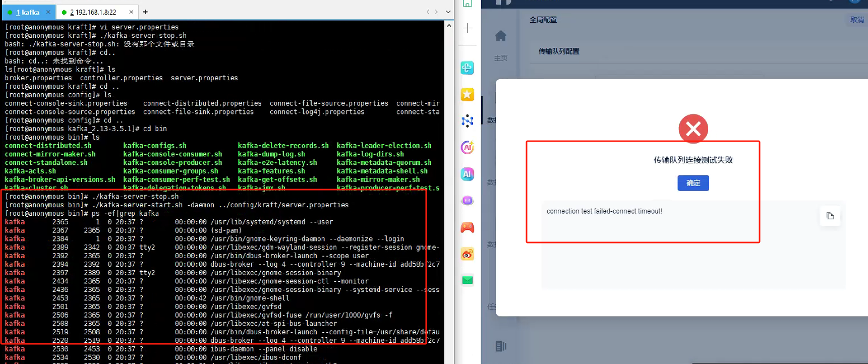Open the red game controller sidebar icon
The image size is (868, 364).
point(468,227)
